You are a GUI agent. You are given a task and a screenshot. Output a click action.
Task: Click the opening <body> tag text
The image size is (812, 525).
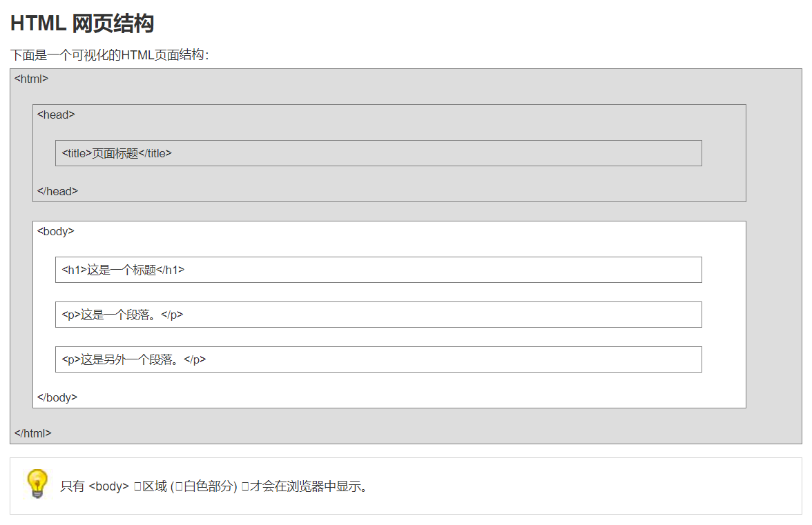click(55, 231)
